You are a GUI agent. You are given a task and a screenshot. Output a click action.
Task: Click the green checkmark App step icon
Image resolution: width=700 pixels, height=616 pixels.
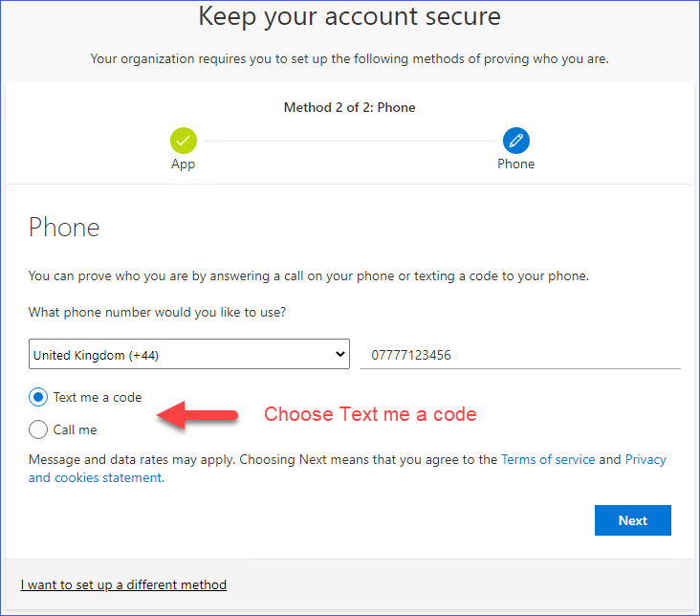[184, 141]
